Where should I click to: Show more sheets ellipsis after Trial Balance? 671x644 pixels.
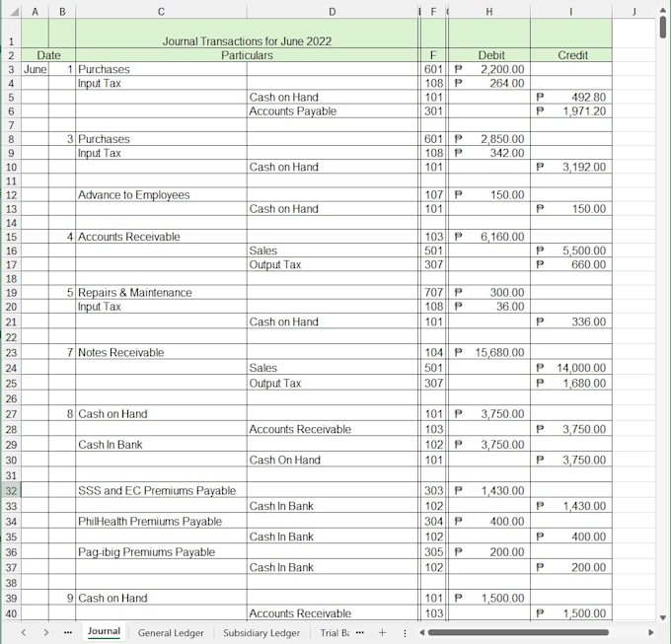point(360,632)
